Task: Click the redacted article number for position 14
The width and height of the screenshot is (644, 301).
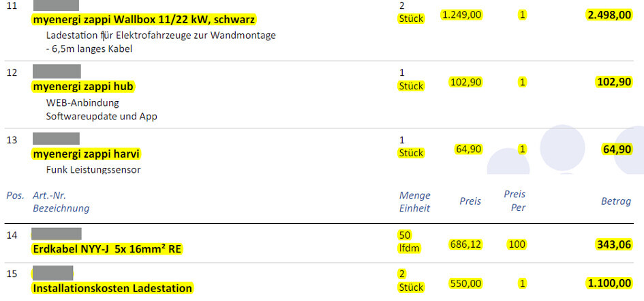Action: coord(57,234)
